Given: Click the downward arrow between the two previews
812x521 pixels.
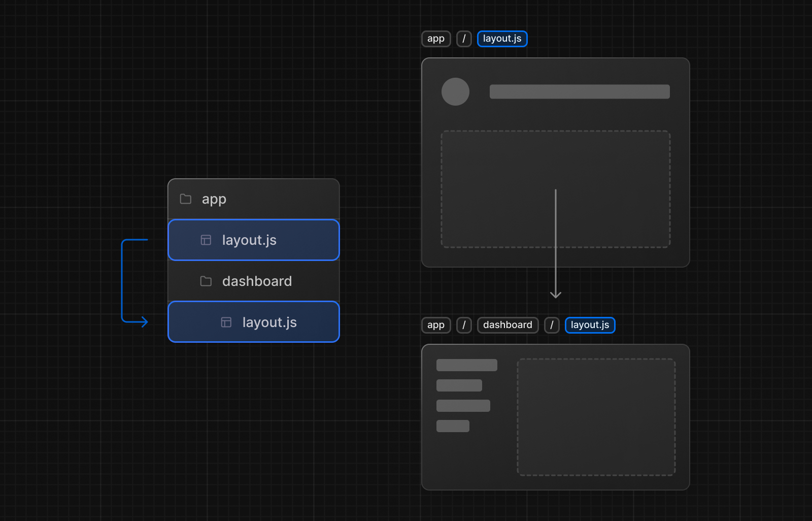Looking at the screenshot, I should click(x=556, y=244).
